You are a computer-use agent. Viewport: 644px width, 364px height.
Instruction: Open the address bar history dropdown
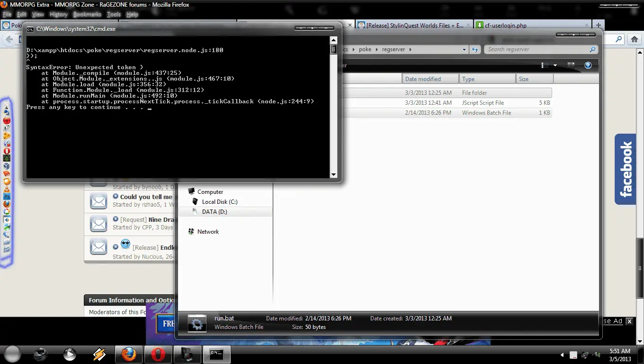point(465,49)
